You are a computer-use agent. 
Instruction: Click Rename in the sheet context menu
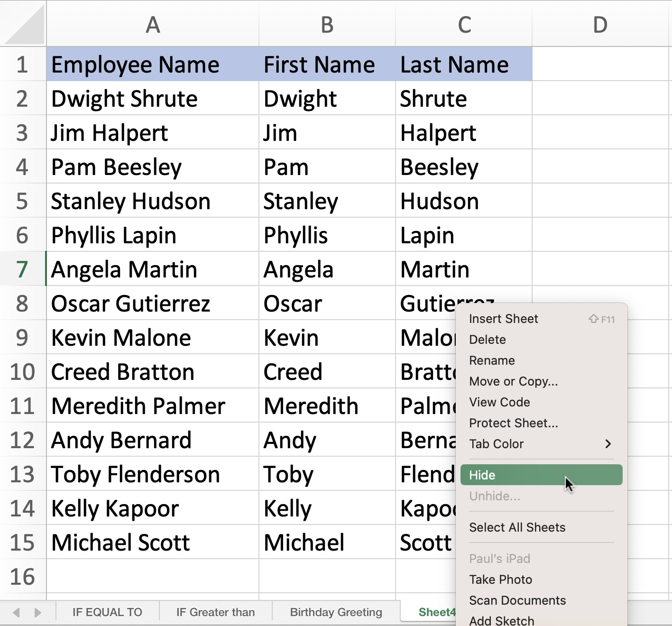[541, 360]
